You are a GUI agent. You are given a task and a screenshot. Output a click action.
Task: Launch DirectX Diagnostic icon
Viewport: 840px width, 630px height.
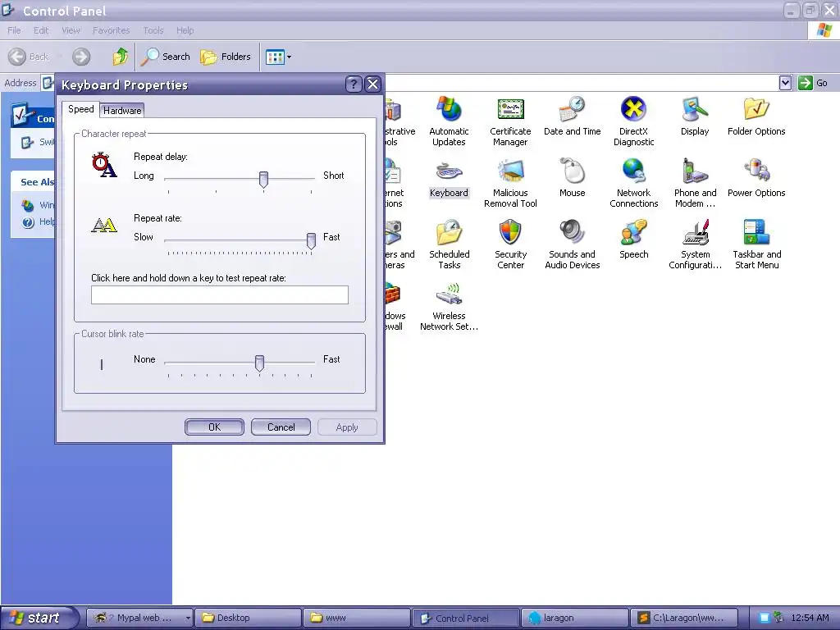tap(634, 121)
